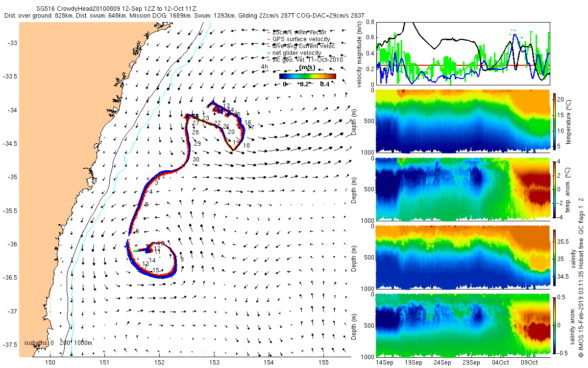Select the 'net glider velocity' legend entry
Image resolution: width=588 pixels, height=368 pixels.
(x=297, y=53)
